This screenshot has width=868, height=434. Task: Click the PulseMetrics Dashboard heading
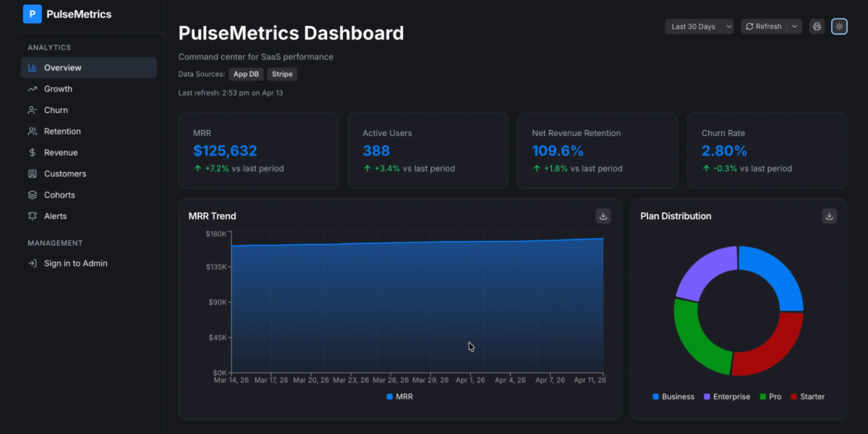(291, 33)
